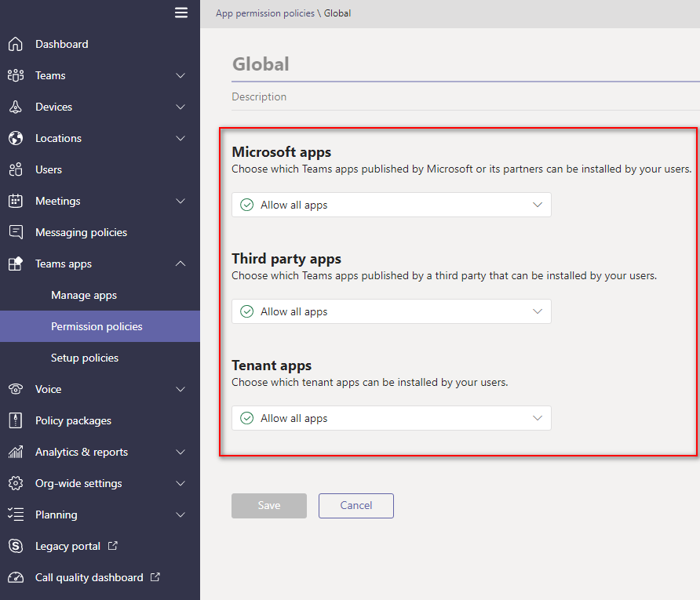Click the Org-wide settings gear icon
The width and height of the screenshot is (700, 600).
[16, 483]
